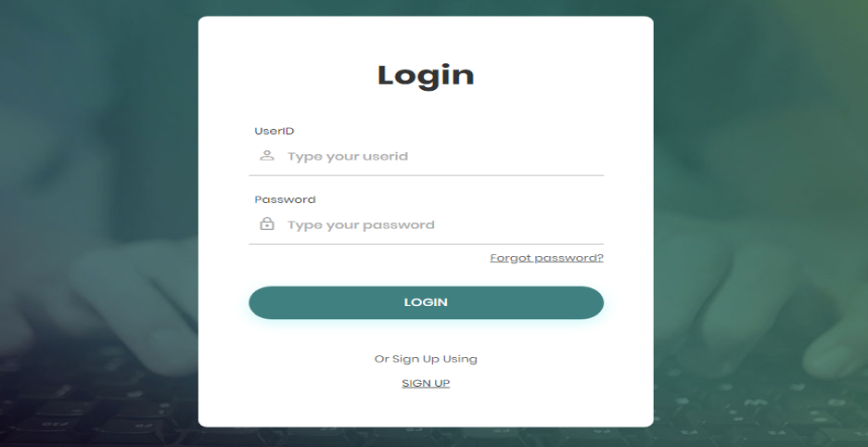Focus the 'Type your userid' input field
This screenshot has height=447, width=868.
coord(426,156)
